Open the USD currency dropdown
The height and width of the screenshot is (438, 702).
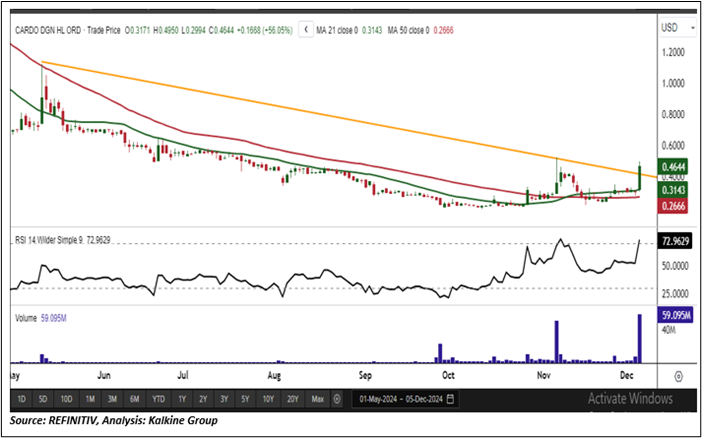pos(677,28)
